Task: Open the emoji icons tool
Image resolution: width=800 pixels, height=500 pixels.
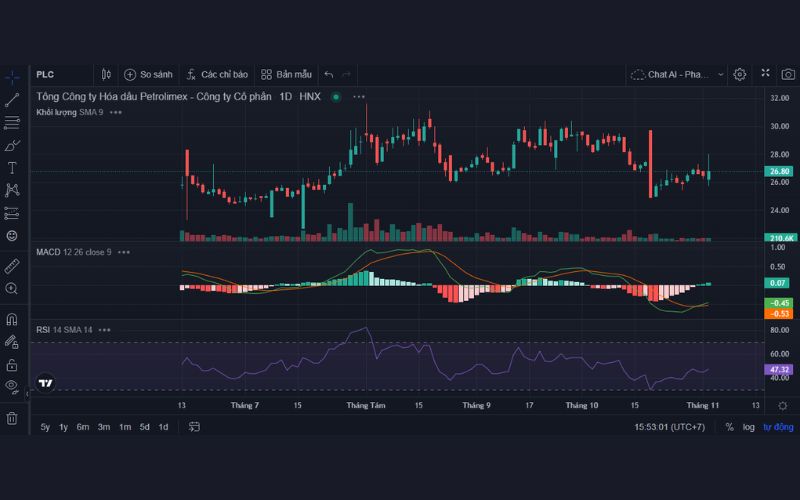Action: point(12,235)
